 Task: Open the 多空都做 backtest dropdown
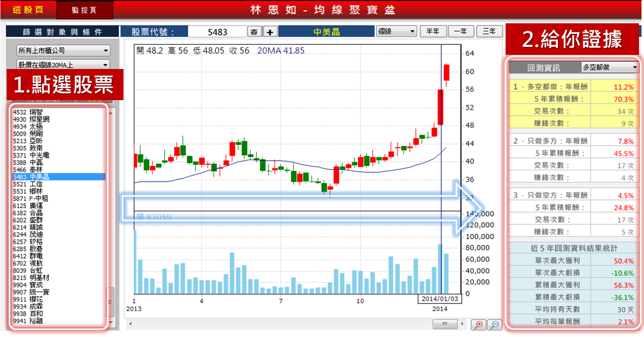pyautogui.click(x=609, y=67)
